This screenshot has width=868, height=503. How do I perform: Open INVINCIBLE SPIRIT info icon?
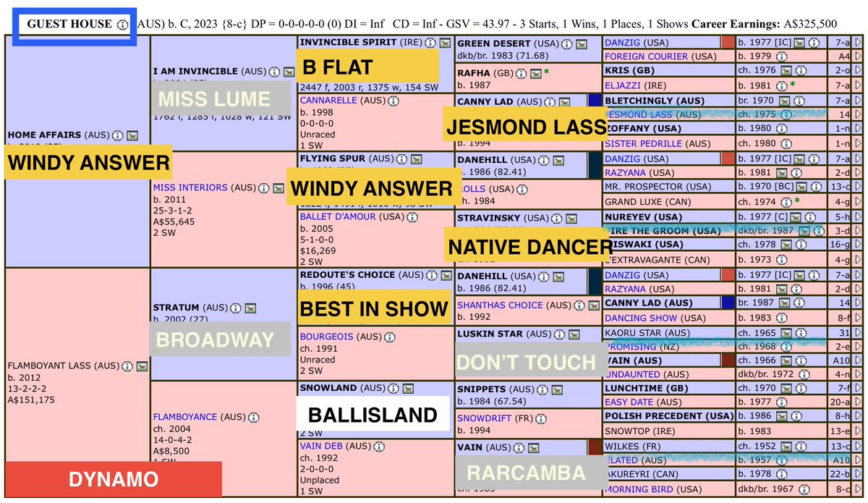tap(430, 42)
